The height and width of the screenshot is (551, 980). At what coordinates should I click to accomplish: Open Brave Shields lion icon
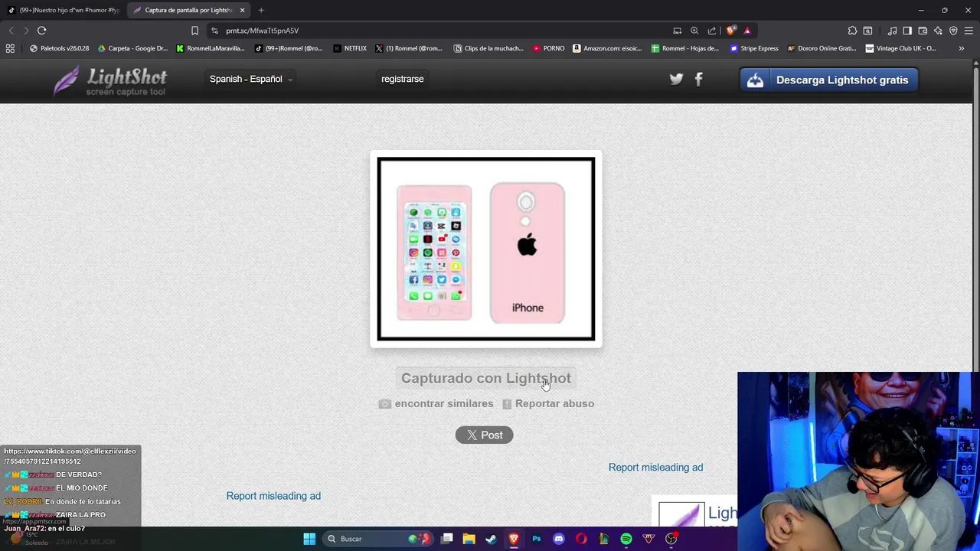(x=731, y=31)
